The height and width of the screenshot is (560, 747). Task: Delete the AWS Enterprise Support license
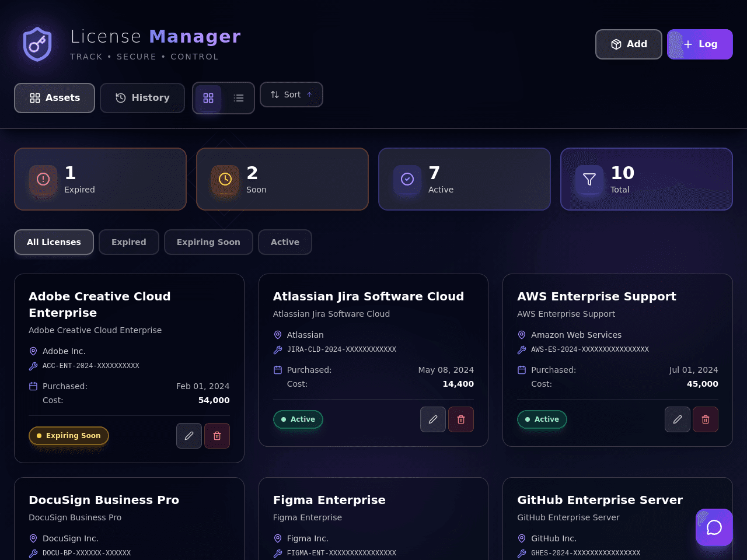point(706,419)
